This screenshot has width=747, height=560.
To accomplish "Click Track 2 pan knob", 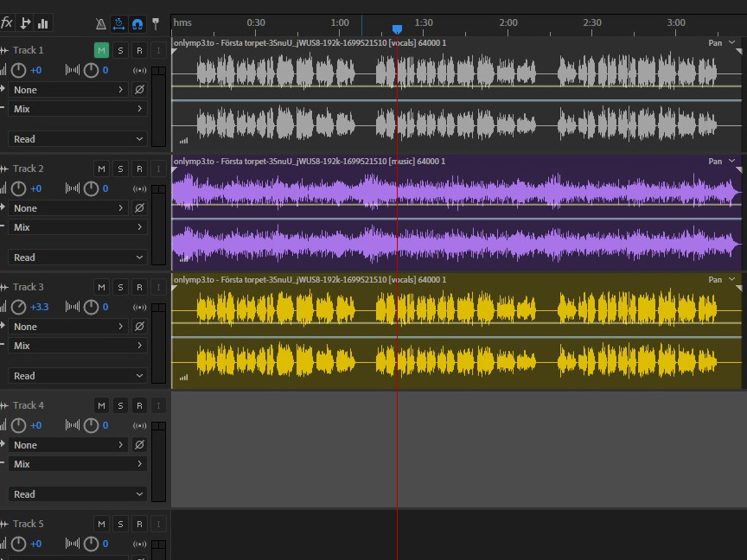I will point(91,189).
